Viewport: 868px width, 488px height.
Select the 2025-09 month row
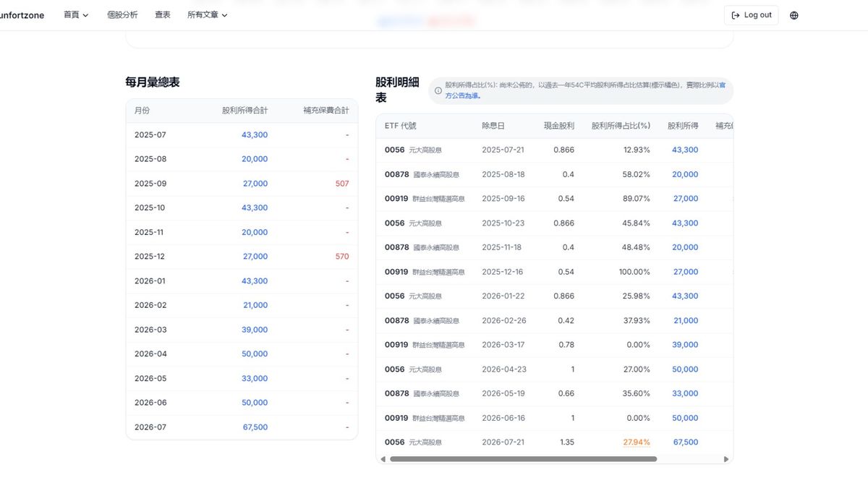point(242,184)
